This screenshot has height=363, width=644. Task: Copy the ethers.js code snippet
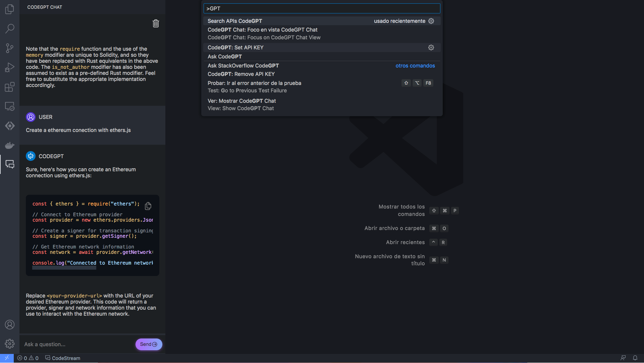point(148,206)
